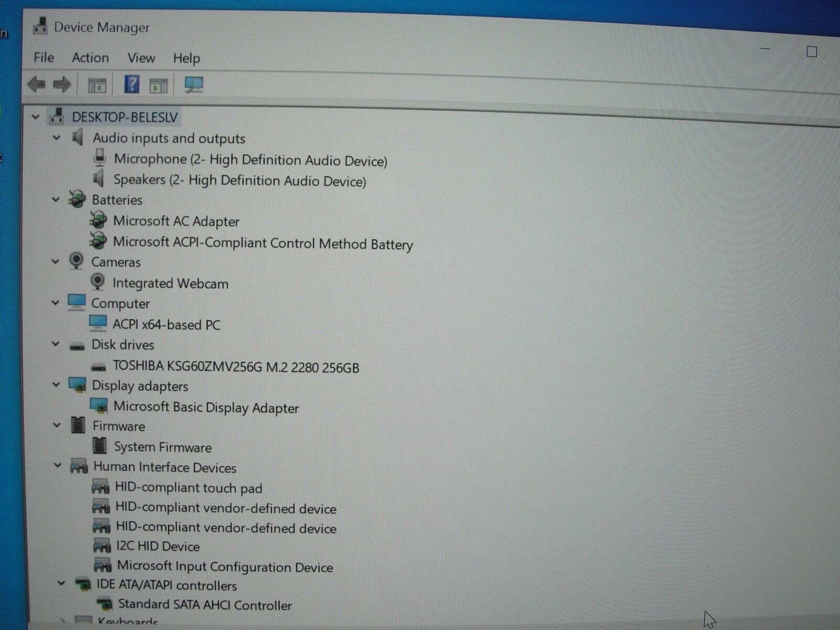Click the Device Manager title bar icon
The image size is (840, 630).
(39, 26)
